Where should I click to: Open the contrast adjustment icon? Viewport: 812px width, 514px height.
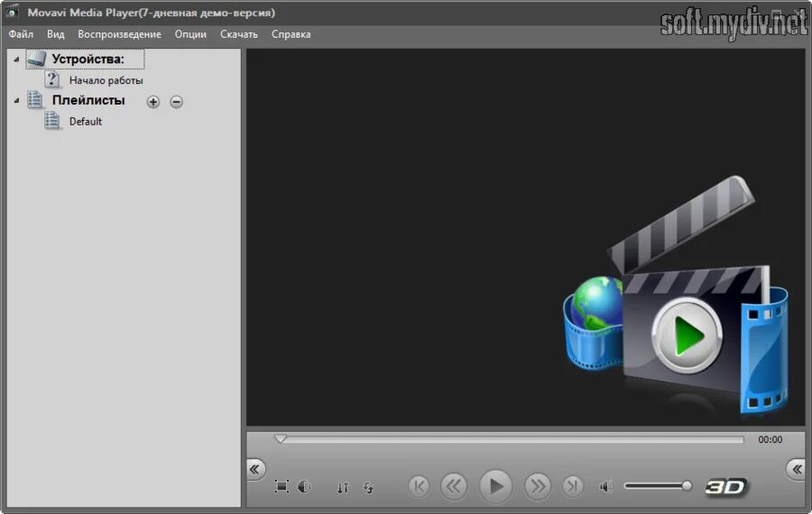[304, 486]
